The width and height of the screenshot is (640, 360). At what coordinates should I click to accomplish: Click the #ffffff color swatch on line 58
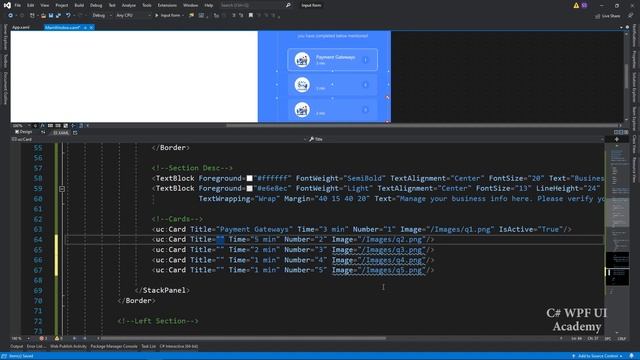click(x=249, y=178)
